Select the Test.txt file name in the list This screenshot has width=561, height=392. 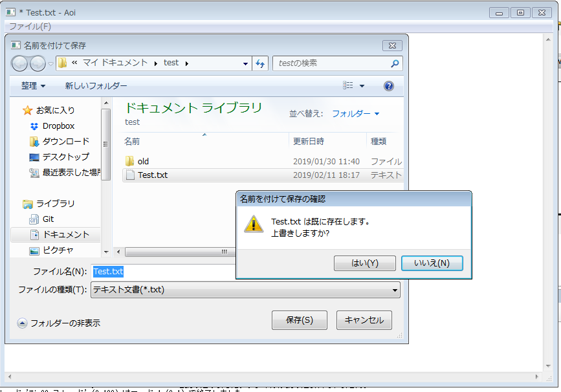click(153, 175)
